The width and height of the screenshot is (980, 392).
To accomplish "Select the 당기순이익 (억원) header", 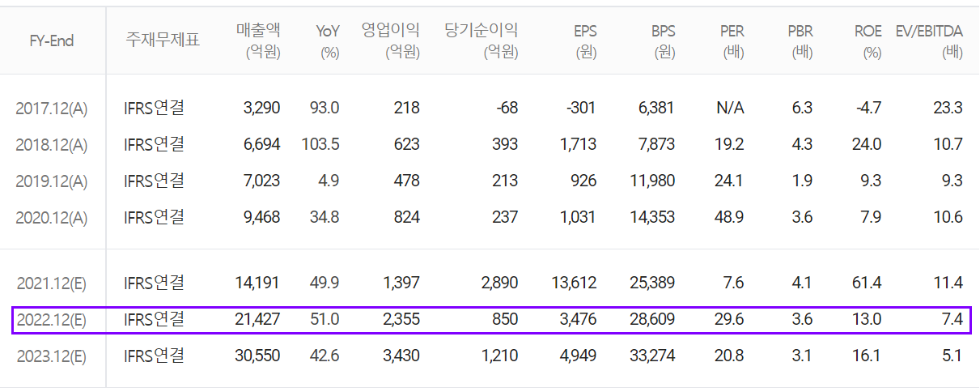I will [x=482, y=41].
